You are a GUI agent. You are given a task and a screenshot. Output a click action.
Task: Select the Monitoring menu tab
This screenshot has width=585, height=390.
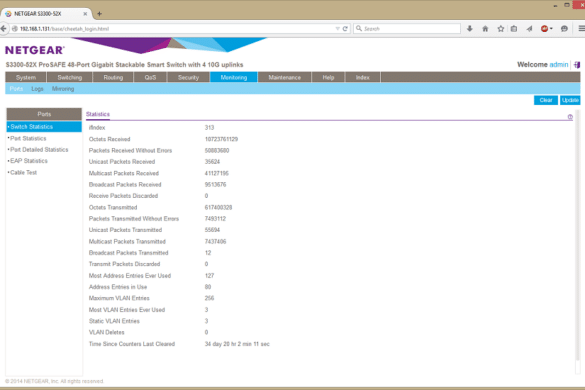234,77
